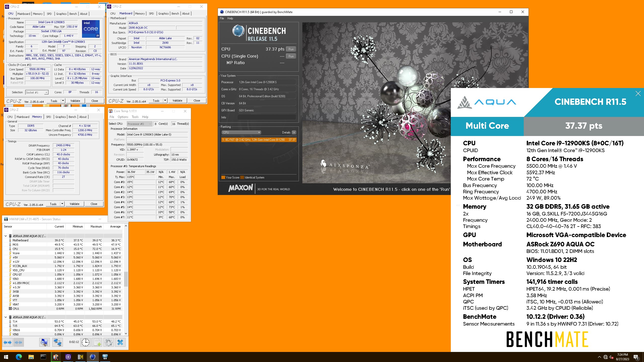Click HWiNFO sensor list scrollbar thumb

[126, 279]
